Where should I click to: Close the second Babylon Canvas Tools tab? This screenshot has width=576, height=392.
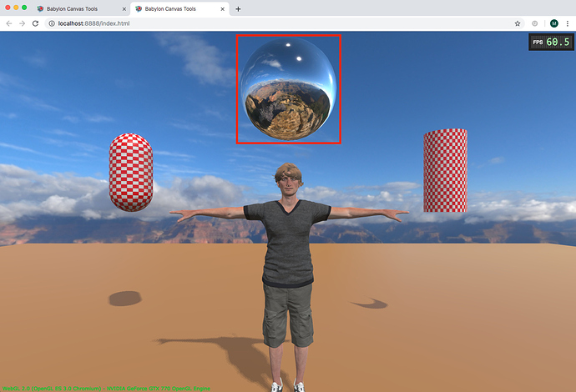click(222, 9)
